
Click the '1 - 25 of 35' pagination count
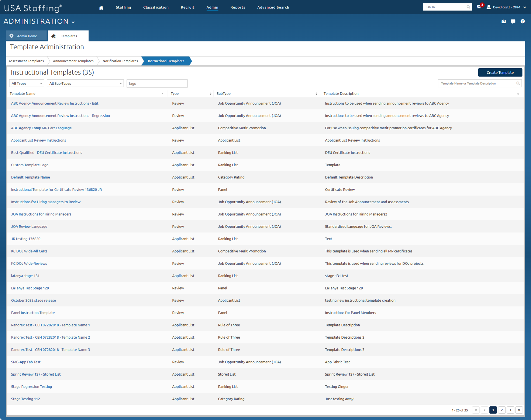click(460, 410)
